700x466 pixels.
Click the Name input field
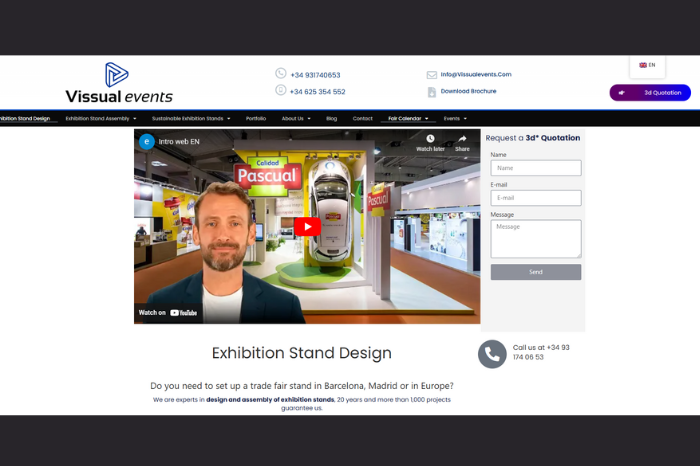click(536, 168)
